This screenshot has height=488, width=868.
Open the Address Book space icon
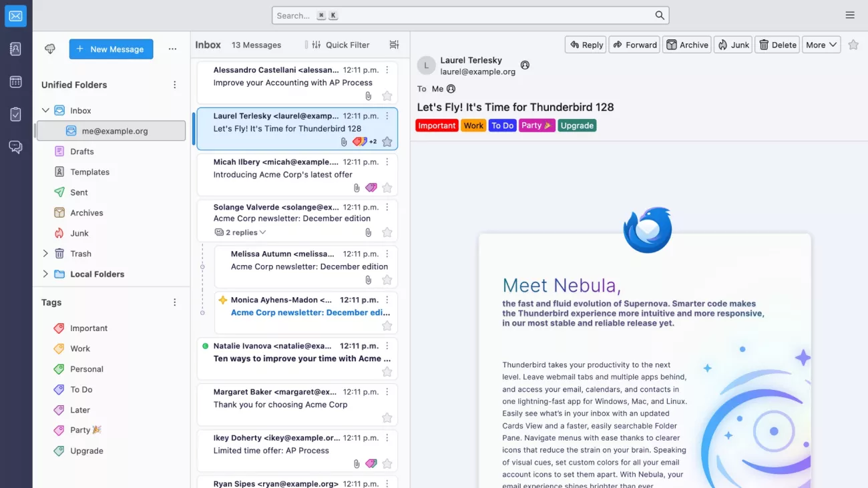[15, 49]
